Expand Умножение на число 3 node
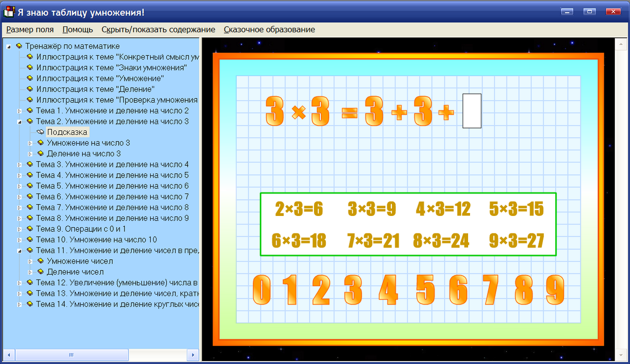Screen dimensions: 630x364 (x=30, y=143)
